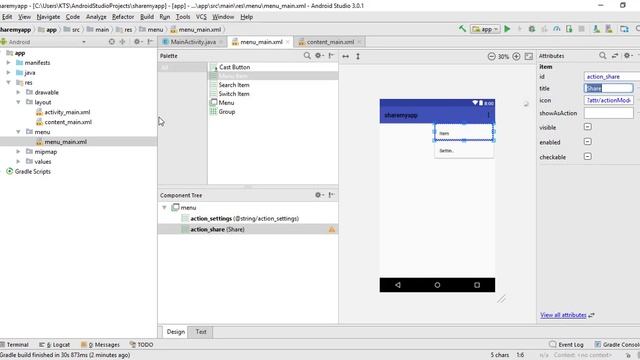Image resolution: width=640 pixels, height=360 pixels.
Task: Click the overflow menu in phone preview
Action: (x=488, y=115)
